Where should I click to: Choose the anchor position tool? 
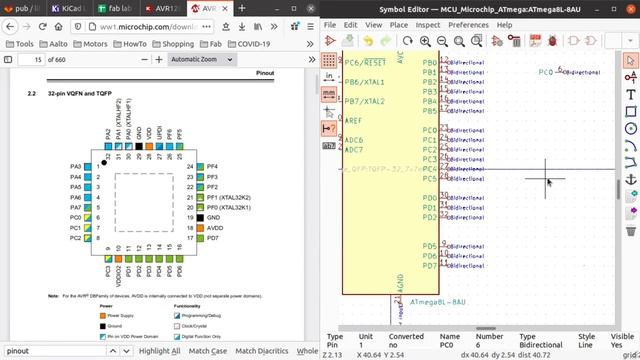(631, 180)
